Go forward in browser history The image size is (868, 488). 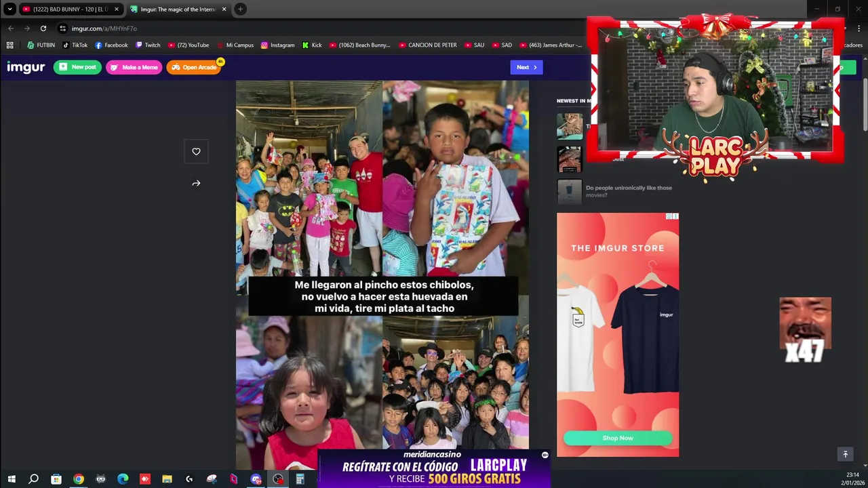click(27, 28)
